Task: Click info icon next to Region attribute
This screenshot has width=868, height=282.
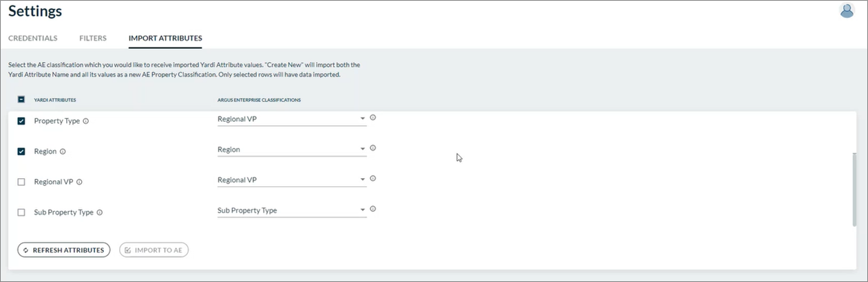Action: (x=63, y=151)
